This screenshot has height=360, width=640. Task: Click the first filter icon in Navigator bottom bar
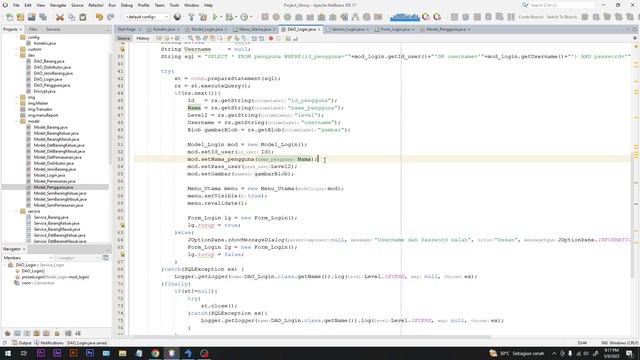pos(7,333)
